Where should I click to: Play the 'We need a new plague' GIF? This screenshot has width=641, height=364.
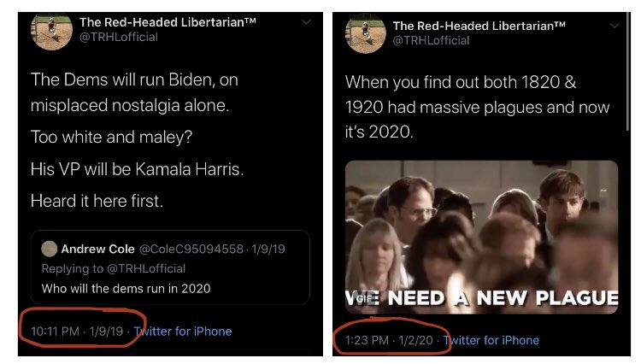click(481, 238)
